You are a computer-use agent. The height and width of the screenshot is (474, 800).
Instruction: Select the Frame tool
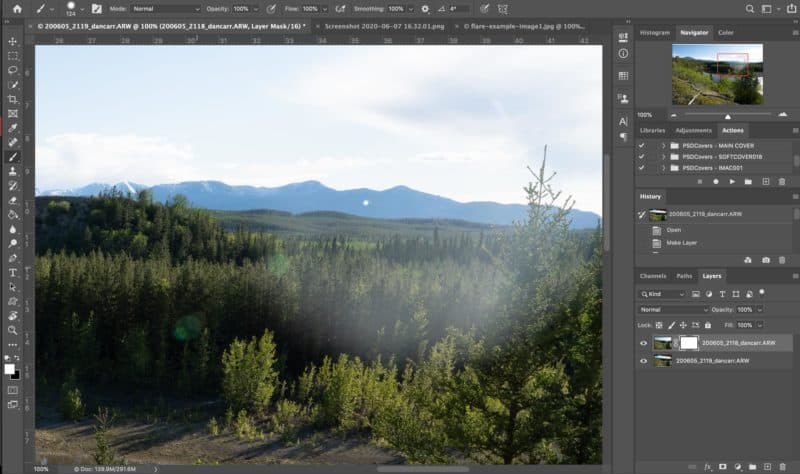coord(13,113)
